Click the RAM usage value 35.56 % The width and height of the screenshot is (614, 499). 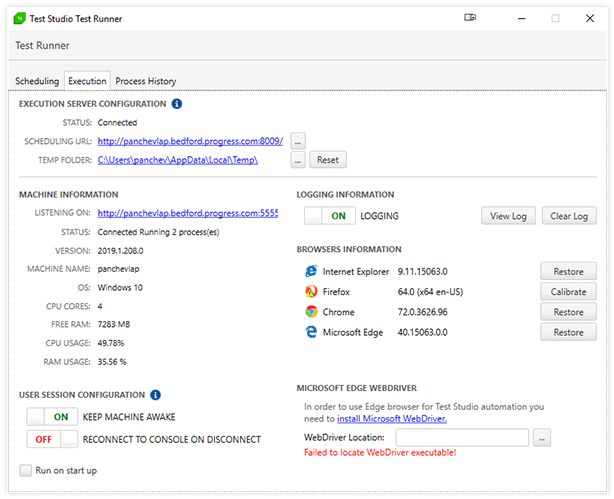112,362
